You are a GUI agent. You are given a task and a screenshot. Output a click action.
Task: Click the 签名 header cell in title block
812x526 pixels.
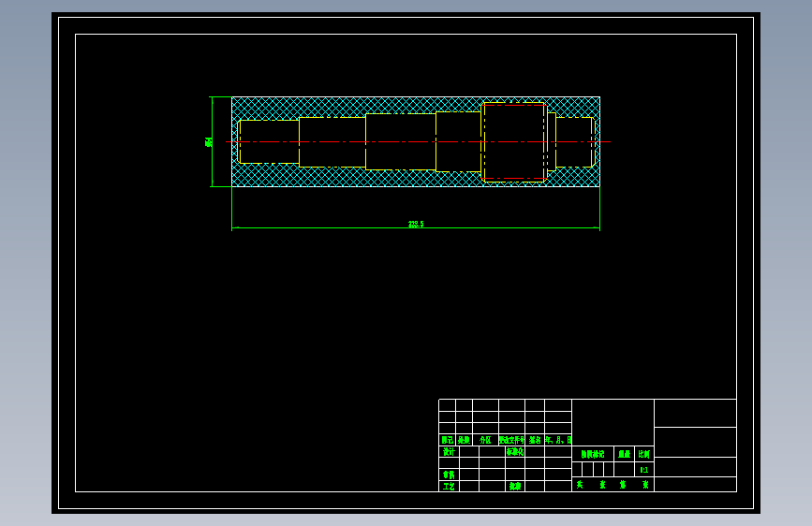[x=535, y=440]
